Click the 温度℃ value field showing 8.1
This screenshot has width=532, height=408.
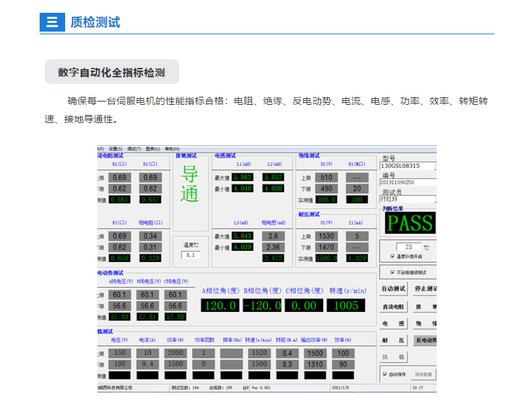(x=190, y=255)
